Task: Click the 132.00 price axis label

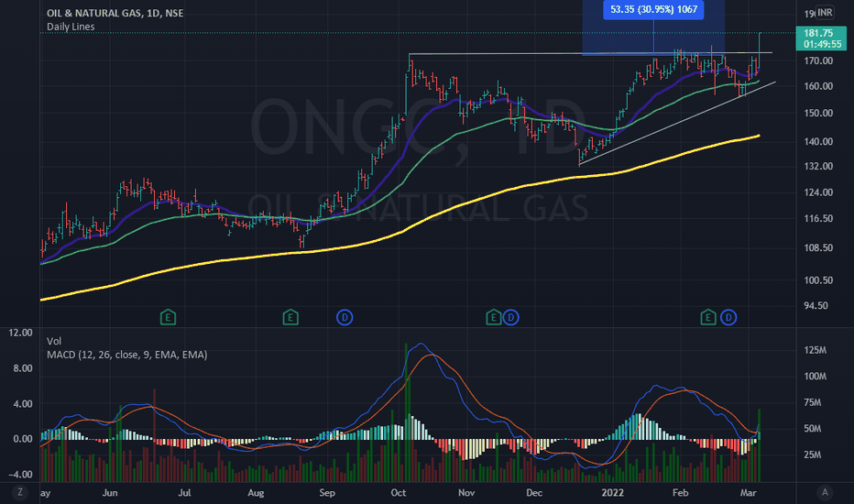Action: coord(818,166)
